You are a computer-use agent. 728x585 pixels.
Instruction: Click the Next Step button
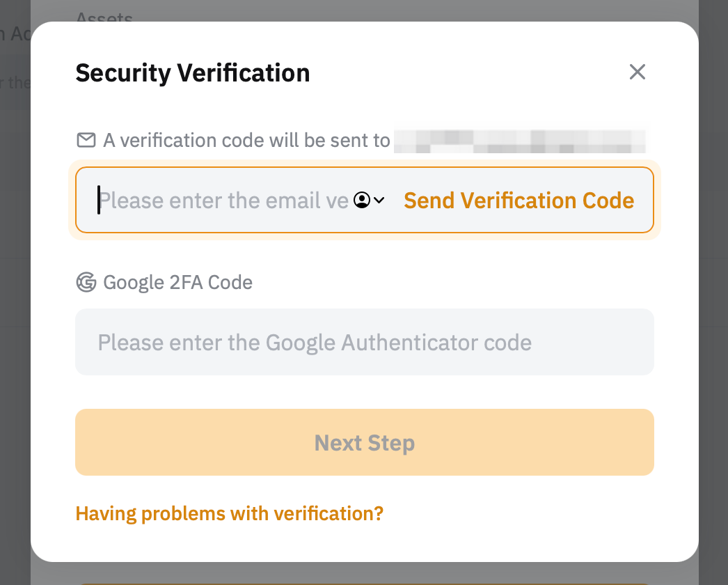(x=365, y=442)
